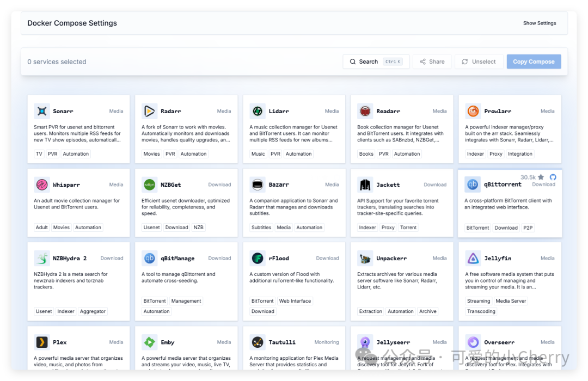Click the qBittorrent app icon

click(x=473, y=185)
